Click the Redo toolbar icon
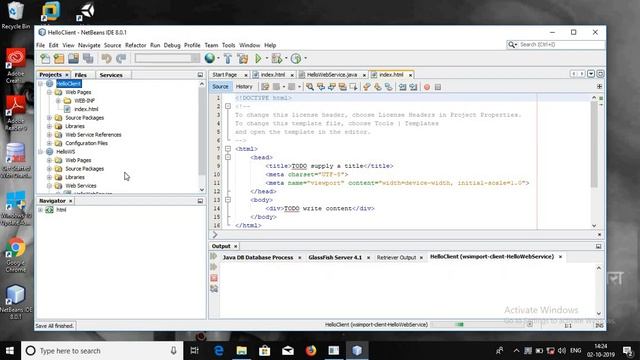Image resolution: width=640 pixels, height=360 pixels. [x=121, y=58]
